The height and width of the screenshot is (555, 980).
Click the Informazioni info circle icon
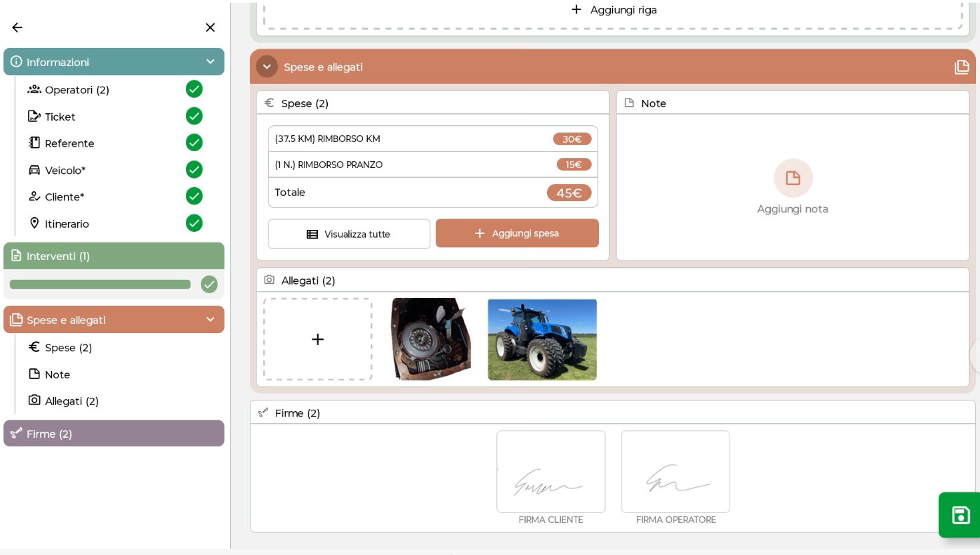[x=16, y=61]
